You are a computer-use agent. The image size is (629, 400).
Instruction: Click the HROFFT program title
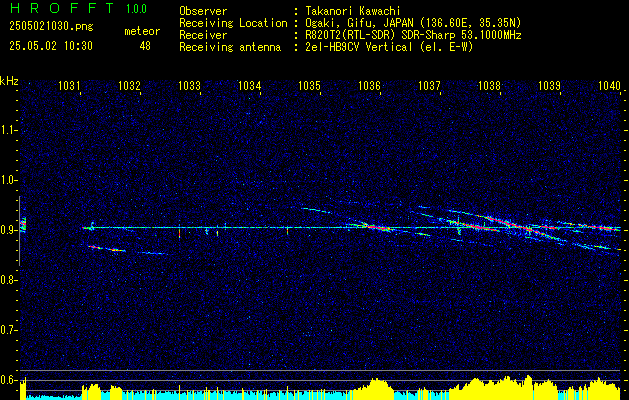point(61,8)
